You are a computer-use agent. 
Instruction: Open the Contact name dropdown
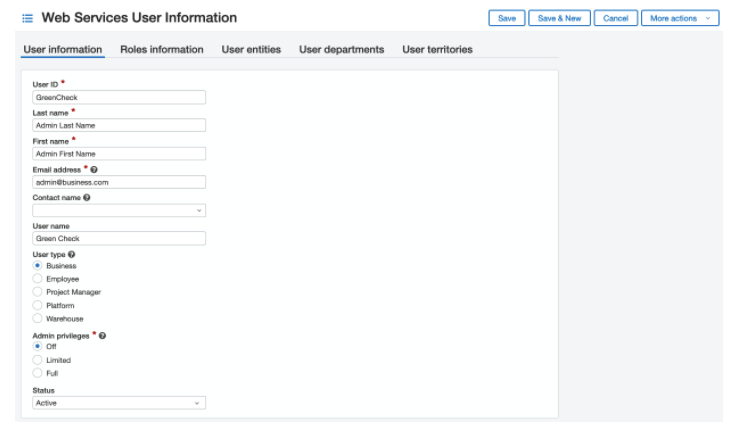point(119,210)
